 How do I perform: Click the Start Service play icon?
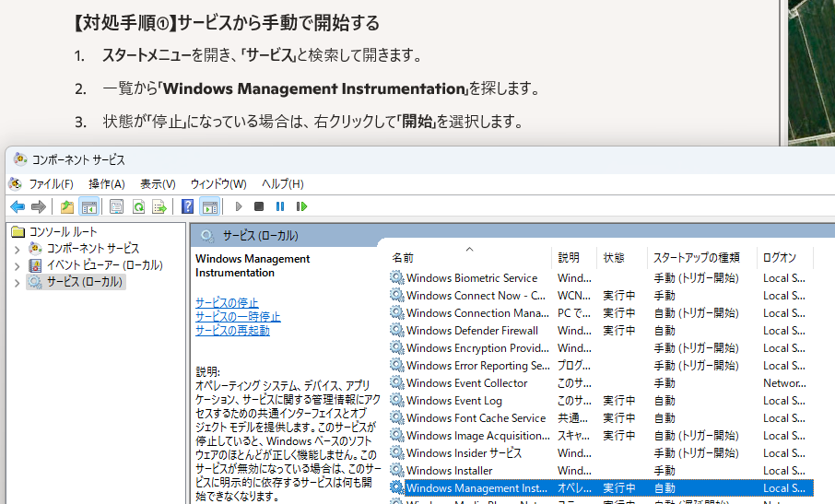(239, 206)
